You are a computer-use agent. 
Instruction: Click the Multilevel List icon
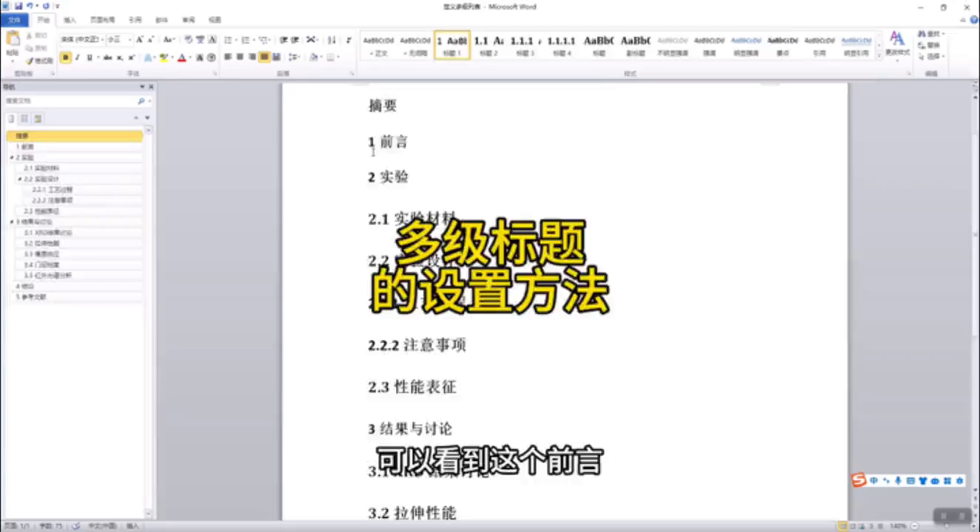tap(264, 40)
